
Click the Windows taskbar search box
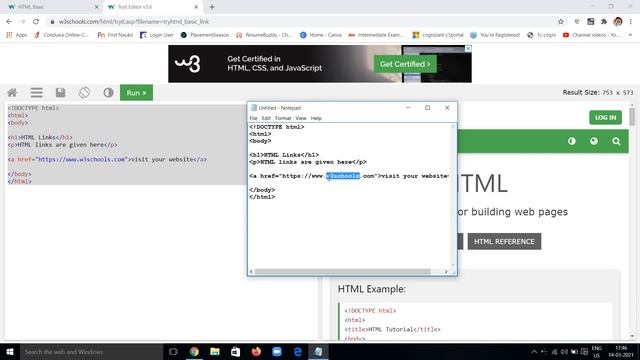91,352
